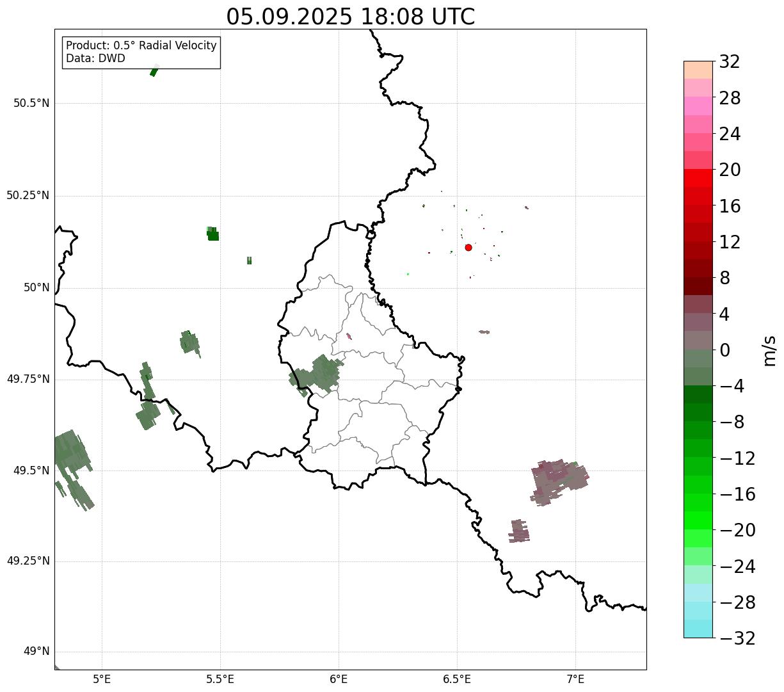Click the colorbar tick label 28
The width and height of the screenshot is (784, 692).
(x=730, y=98)
